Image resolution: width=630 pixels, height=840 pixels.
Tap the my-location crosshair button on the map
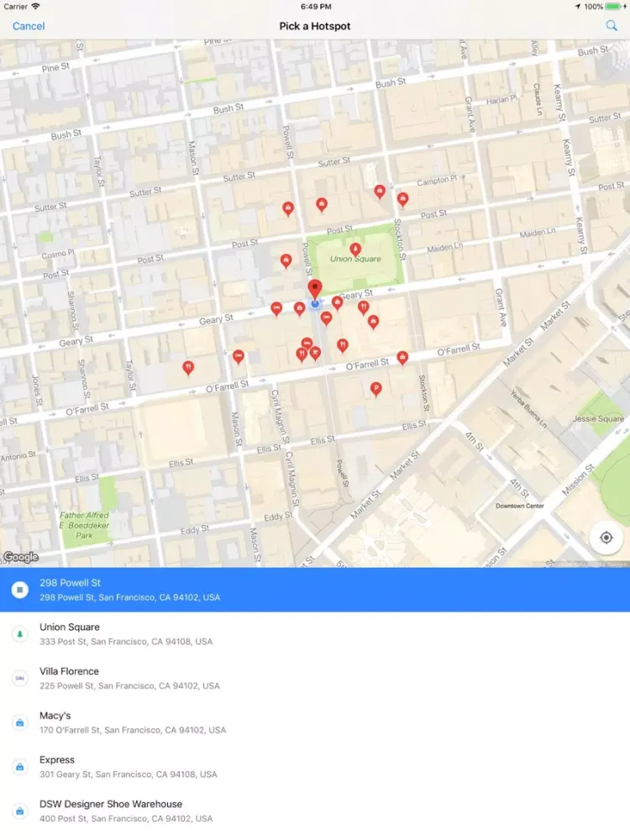(606, 538)
